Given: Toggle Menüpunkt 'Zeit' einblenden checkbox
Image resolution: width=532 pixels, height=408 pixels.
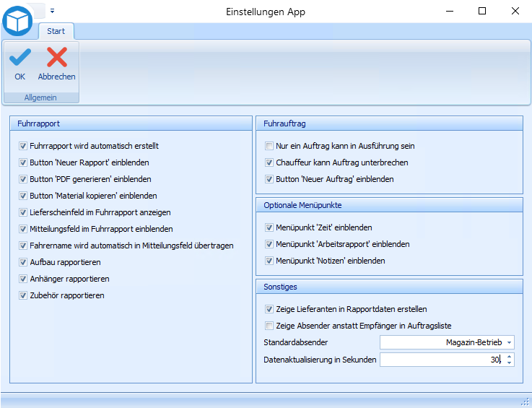Looking at the screenshot, I should 269,227.
